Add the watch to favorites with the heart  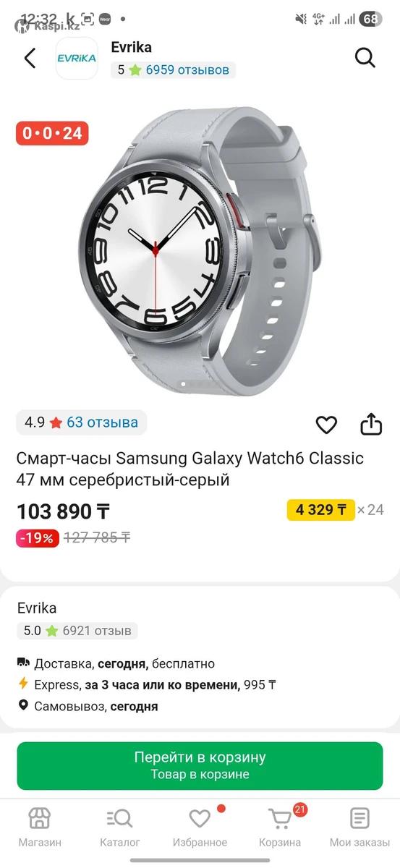[x=326, y=425]
